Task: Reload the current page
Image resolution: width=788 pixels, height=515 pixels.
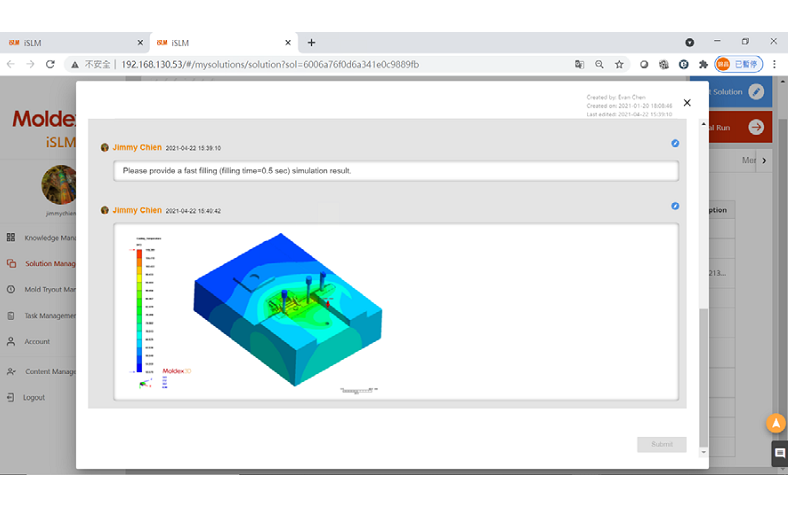Action: click(50, 64)
